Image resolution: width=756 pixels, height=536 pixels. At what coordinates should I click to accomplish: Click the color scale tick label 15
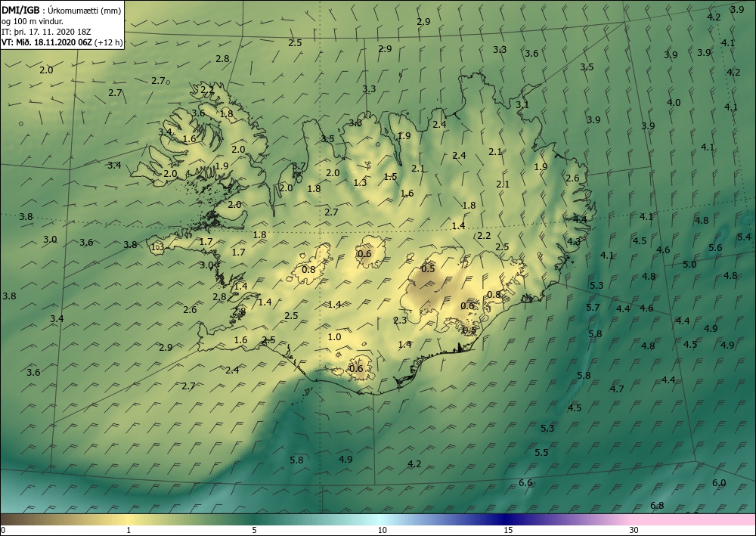point(508,530)
